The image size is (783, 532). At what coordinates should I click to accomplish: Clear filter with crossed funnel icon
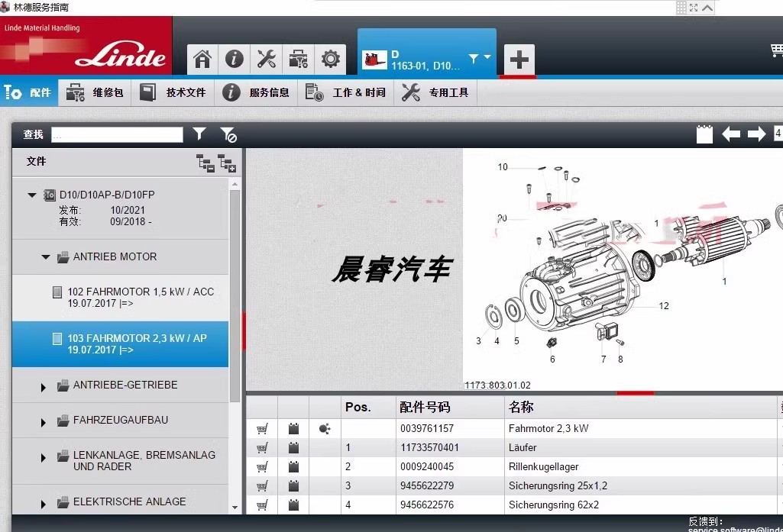(228, 134)
